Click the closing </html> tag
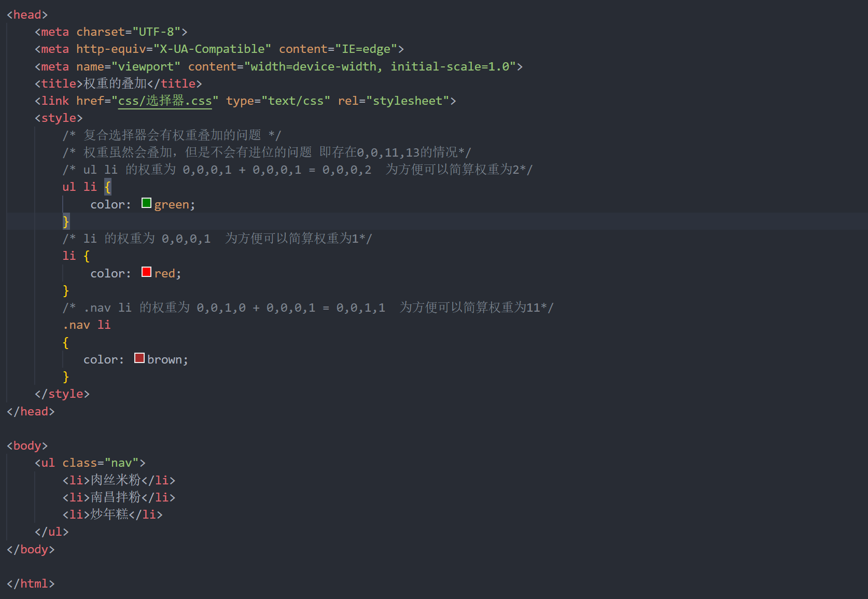The height and width of the screenshot is (599, 868). point(31,584)
